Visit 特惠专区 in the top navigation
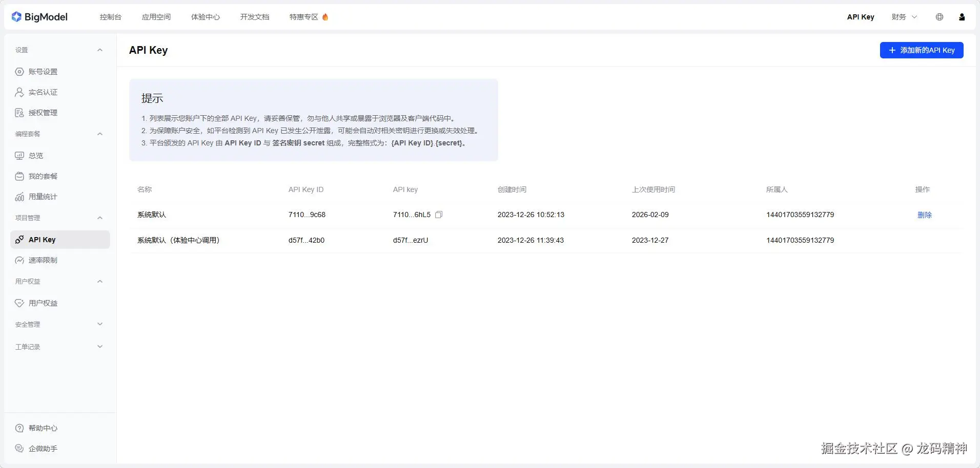This screenshot has width=980, height=468. tap(304, 17)
